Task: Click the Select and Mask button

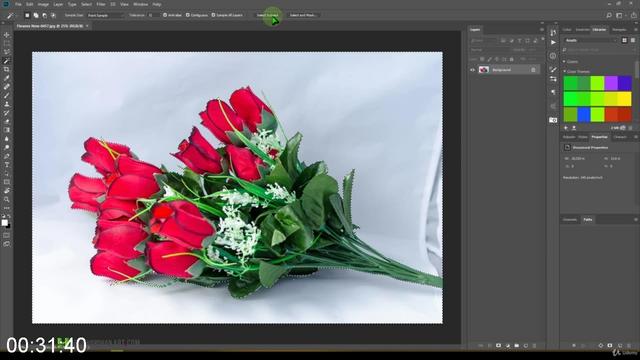Action: coord(302,15)
